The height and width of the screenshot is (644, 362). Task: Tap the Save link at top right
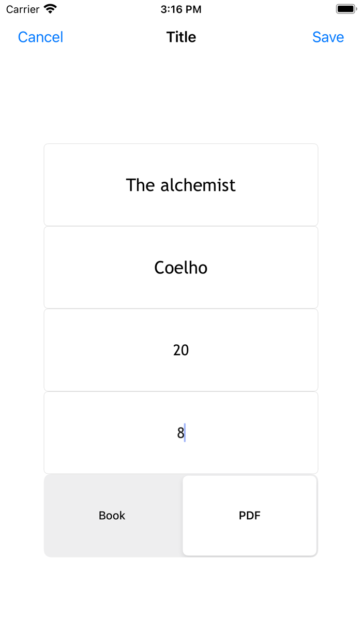tap(328, 37)
